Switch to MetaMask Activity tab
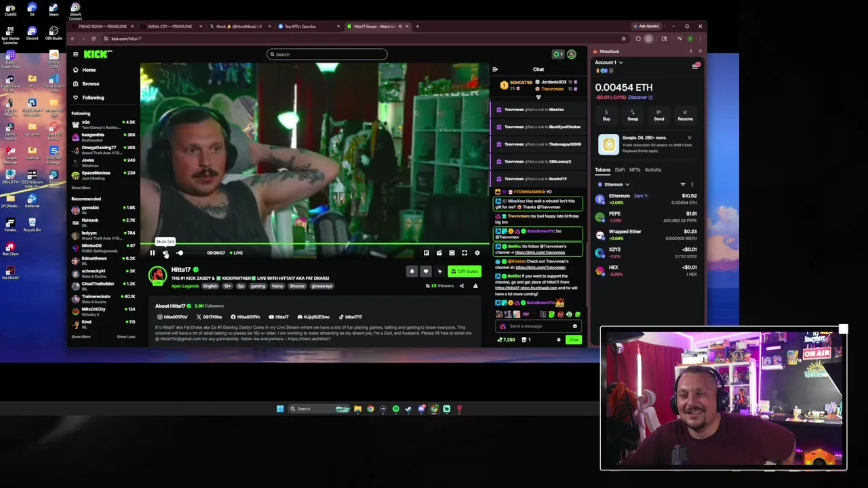 tap(653, 170)
